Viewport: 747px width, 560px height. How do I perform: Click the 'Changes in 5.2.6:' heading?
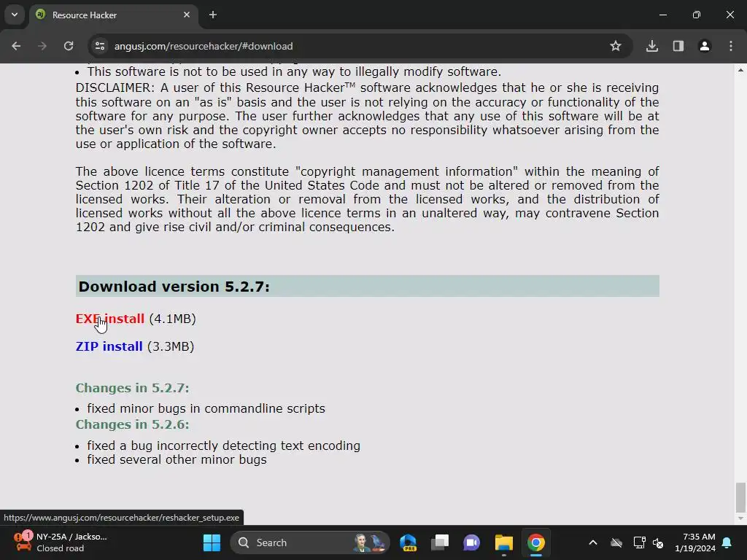tap(133, 424)
